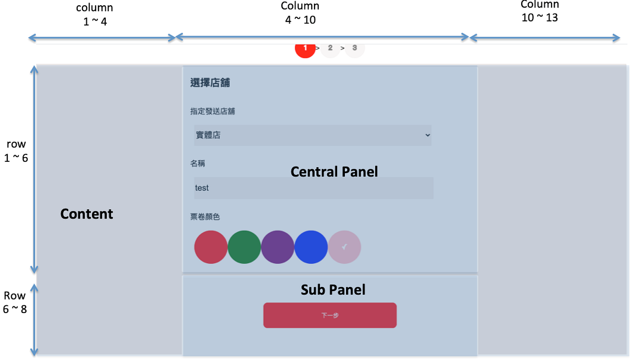Click the arrow between step 2 and 3

point(342,48)
